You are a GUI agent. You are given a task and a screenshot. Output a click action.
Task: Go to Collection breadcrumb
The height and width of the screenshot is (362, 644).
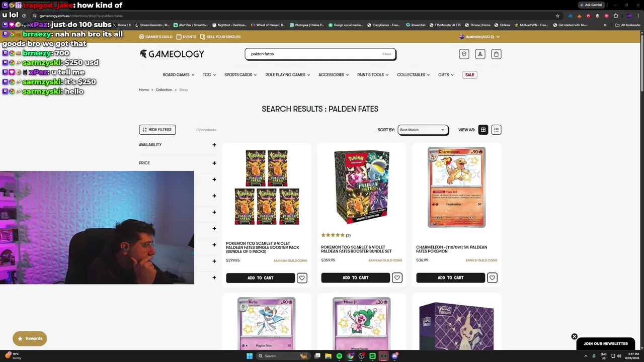coord(164,90)
